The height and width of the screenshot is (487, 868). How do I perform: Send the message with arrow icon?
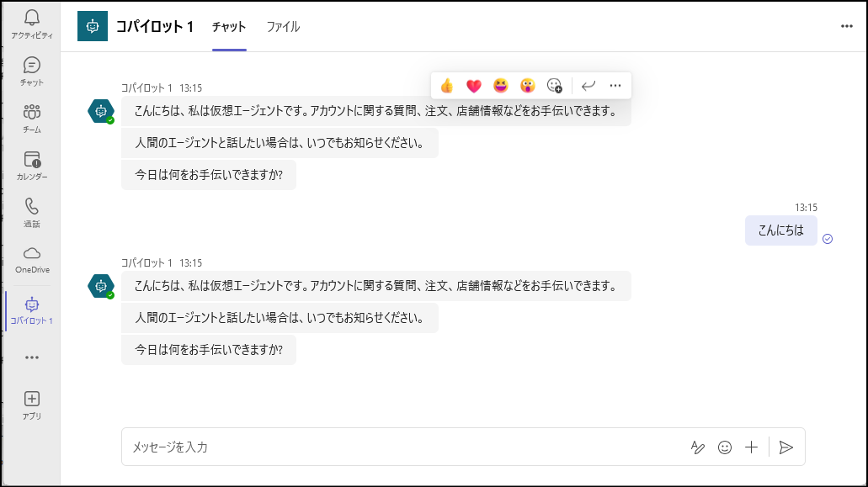pyautogui.click(x=786, y=447)
